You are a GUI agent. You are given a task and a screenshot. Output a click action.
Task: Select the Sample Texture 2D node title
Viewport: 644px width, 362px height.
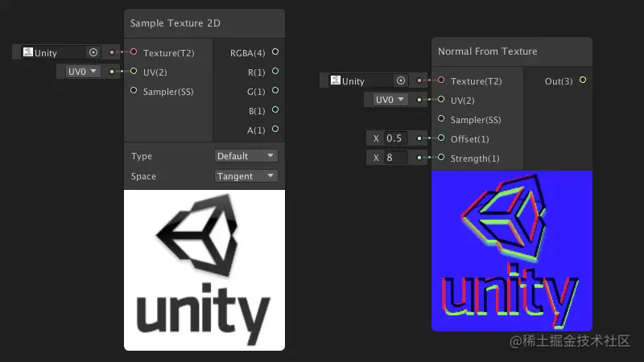tap(175, 23)
